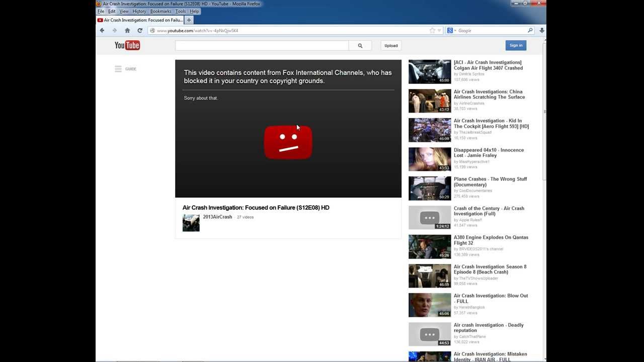Image resolution: width=644 pixels, height=362 pixels.
Task: Go to the Firefox home page icon
Action: click(127, 31)
